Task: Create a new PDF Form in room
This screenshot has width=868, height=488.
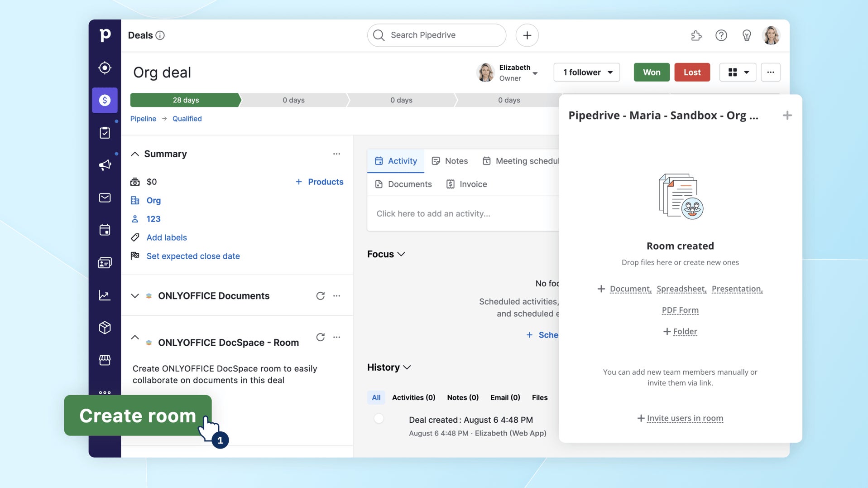Action: [680, 310]
